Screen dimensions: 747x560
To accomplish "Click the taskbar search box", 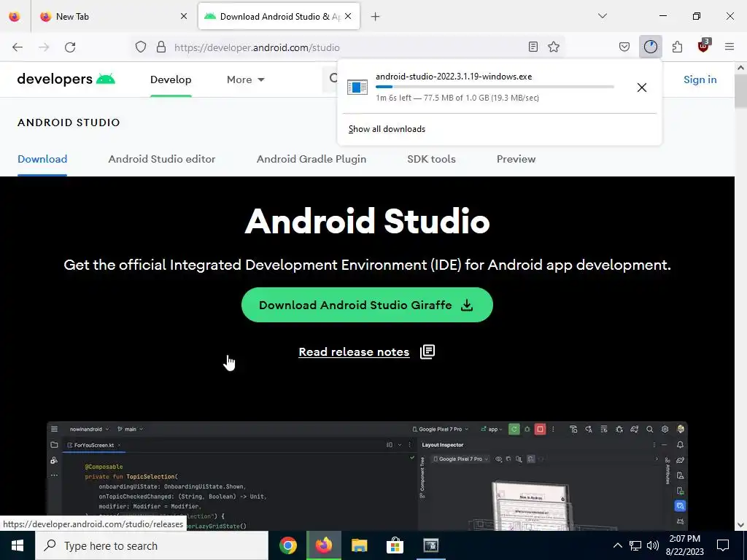I will (152, 545).
